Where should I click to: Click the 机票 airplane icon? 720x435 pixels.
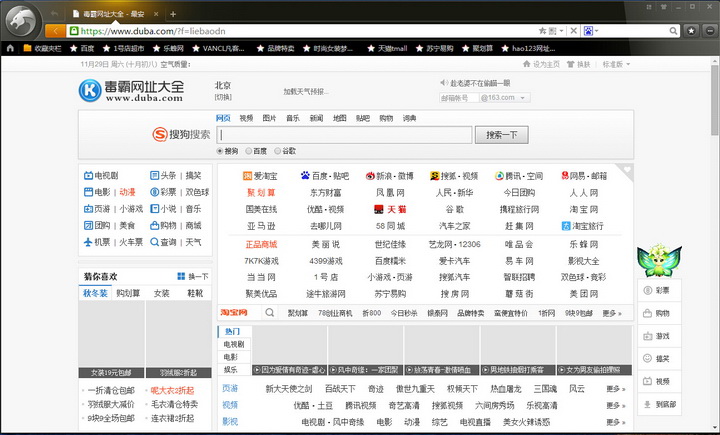[x=88, y=242]
